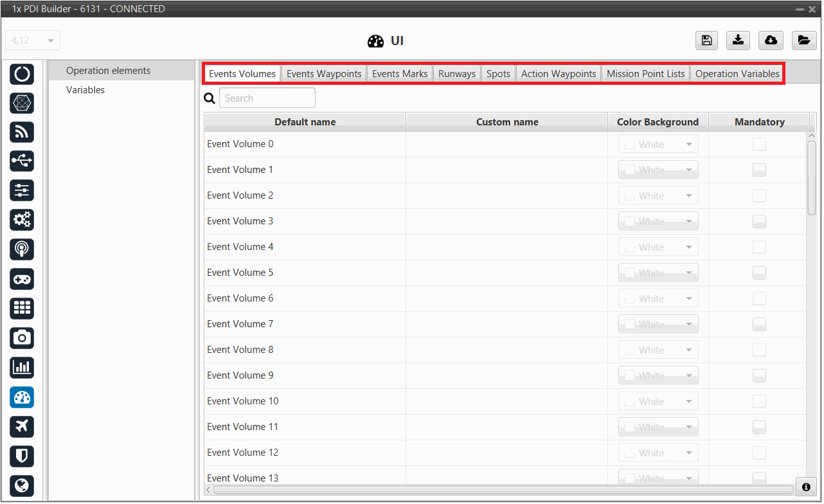Open the folder icon in top toolbar
The image size is (824, 504).
pos(803,40)
